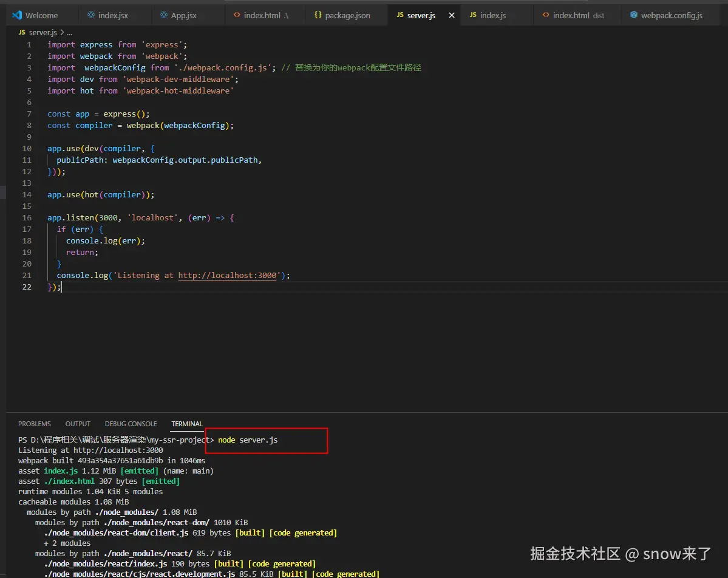Click the VS Code logo on Welcome tab
The width and height of the screenshot is (728, 578).
17,15
